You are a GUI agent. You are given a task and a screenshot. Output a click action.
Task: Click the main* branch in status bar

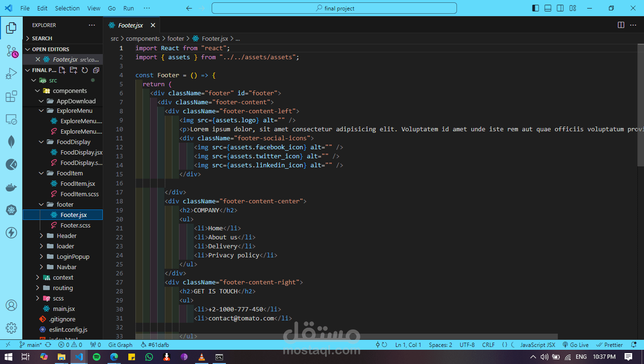click(31, 345)
